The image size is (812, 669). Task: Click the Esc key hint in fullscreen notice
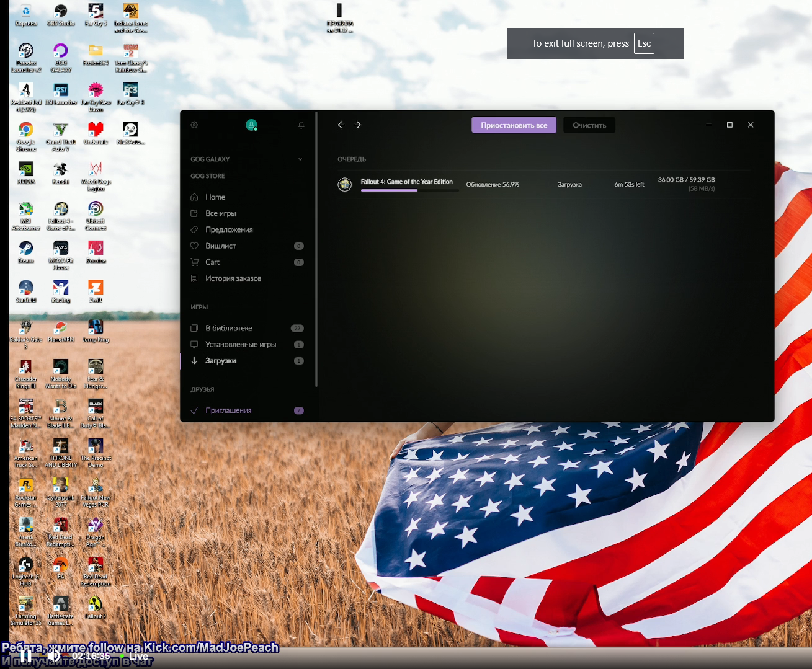point(644,43)
